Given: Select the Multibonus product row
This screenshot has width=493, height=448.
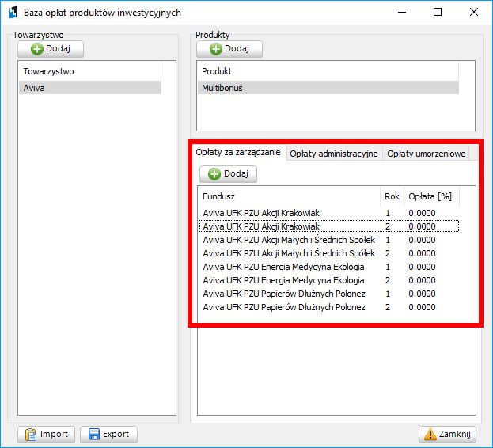Looking at the screenshot, I should (328, 88).
